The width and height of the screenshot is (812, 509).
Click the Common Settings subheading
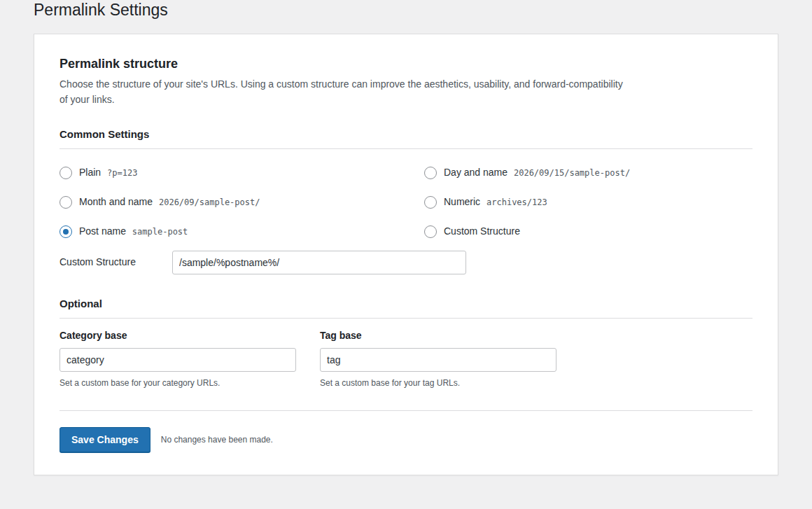tap(104, 134)
